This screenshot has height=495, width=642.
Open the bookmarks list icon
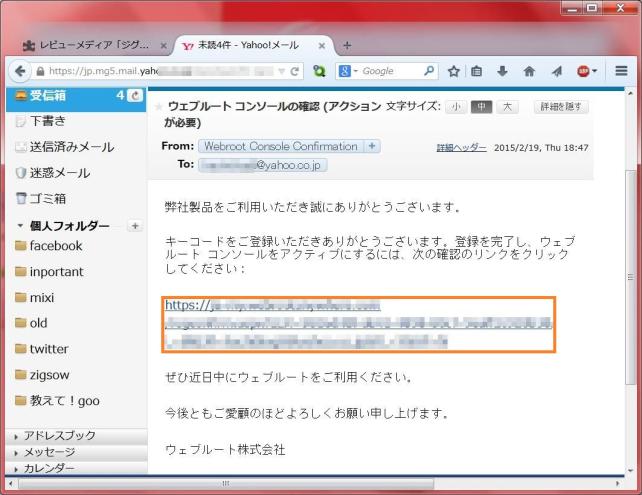tap(476, 72)
